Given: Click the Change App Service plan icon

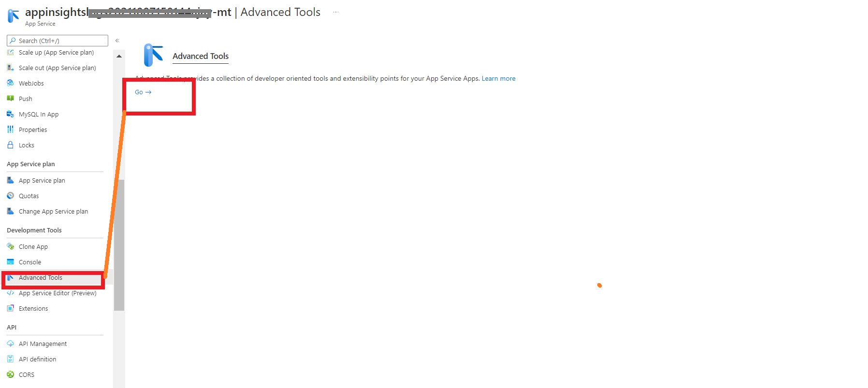Looking at the screenshot, I should [10, 211].
